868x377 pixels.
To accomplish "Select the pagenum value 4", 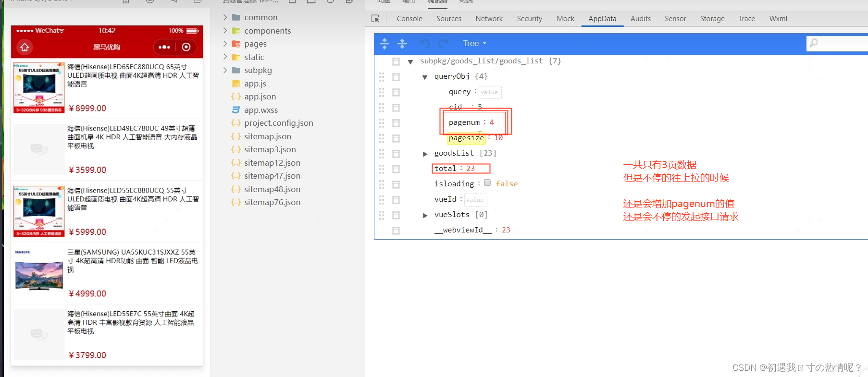I will 492,122.
